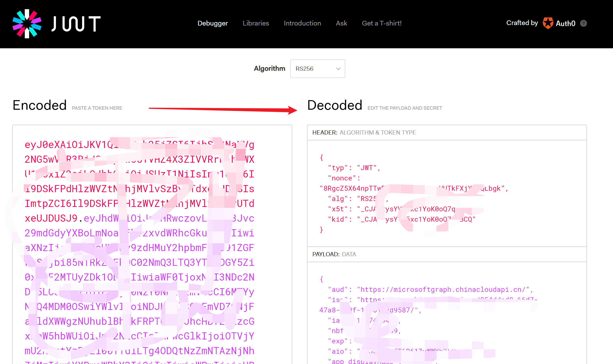Click the Algorithm dropdown chevron arrow
This screenshot has width=613, height=364.
[338, 69]
